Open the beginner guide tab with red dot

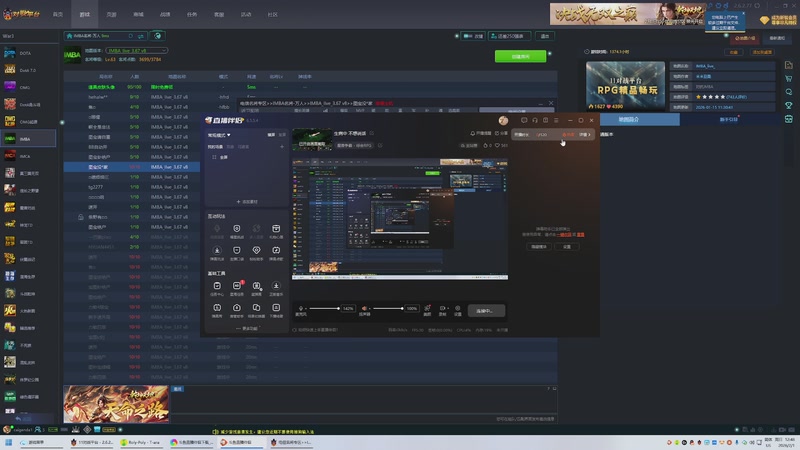pyautogui.click(x=729, y=119)
